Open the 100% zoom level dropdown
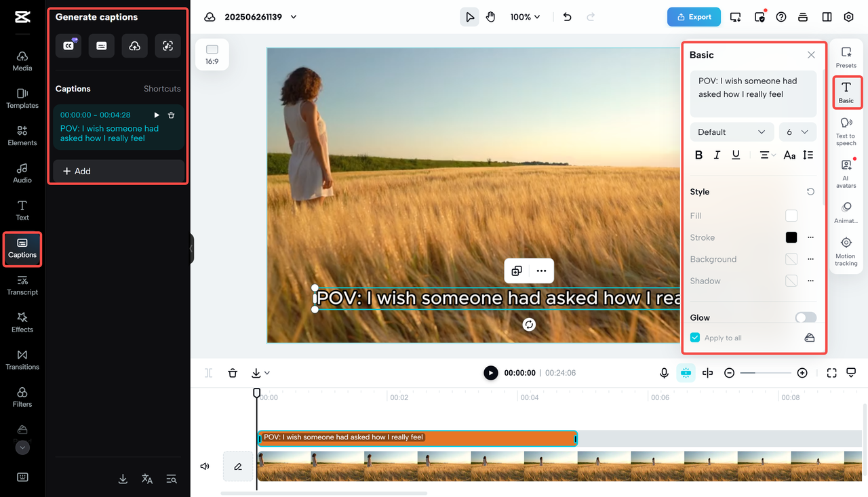This screenshot has width=868, height=497. click(525, 16)
